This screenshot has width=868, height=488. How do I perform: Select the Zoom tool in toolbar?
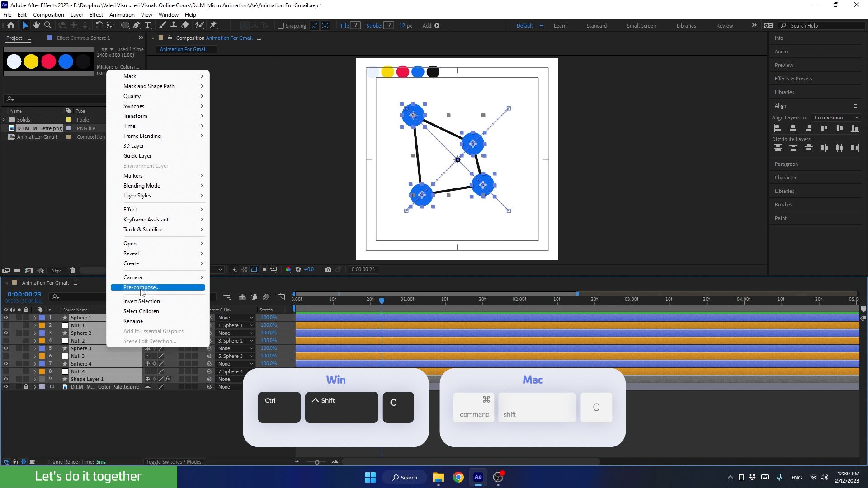[48, 25]
